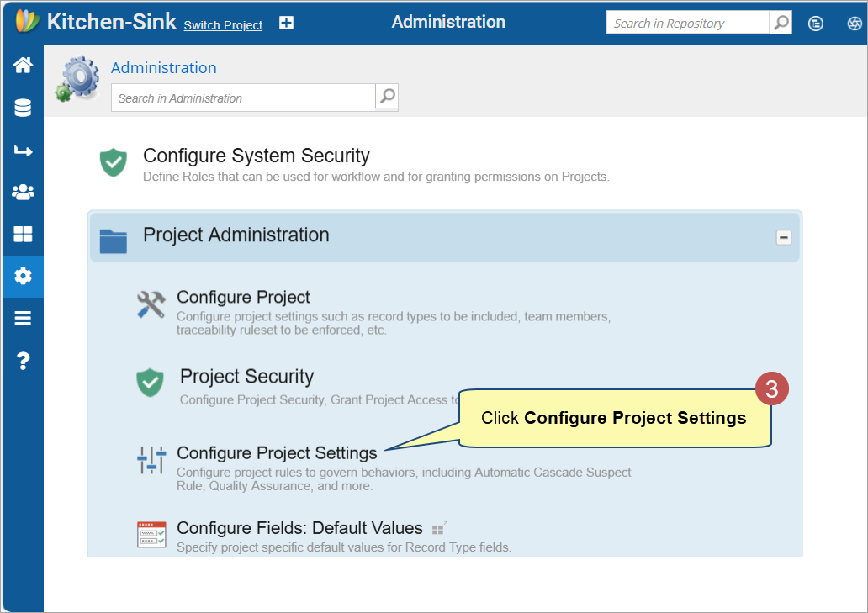
Task: Open the database repository sidebar icon
Action: [x=23, y=108]
